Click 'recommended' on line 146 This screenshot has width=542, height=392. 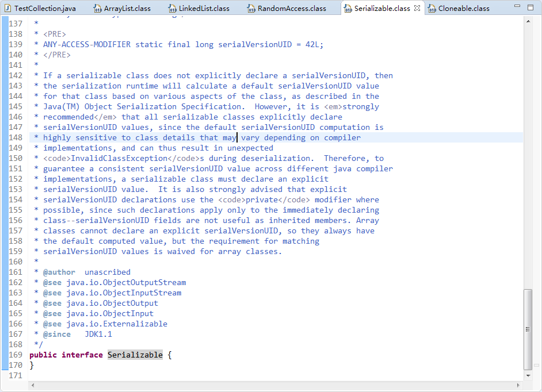(x=68, y=117)
